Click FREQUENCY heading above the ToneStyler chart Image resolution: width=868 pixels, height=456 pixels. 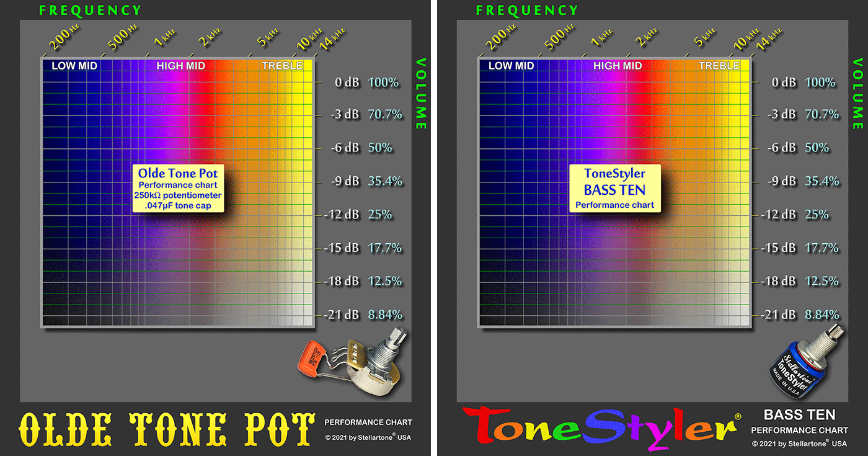527,11
